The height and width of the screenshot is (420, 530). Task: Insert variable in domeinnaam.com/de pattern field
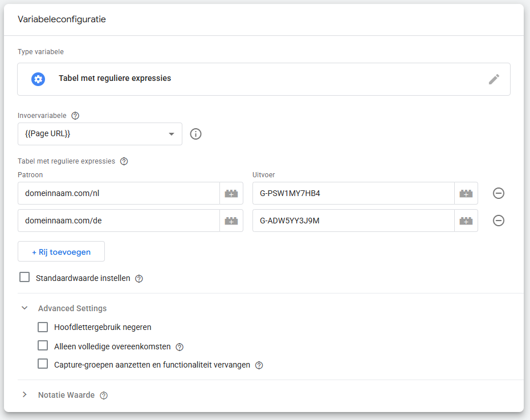coord(231,221)
